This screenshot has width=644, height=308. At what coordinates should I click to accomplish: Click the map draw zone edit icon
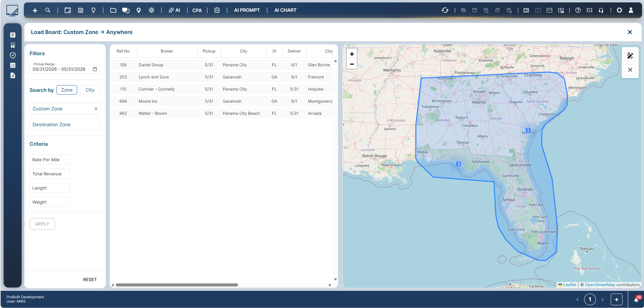click(630, 56)
